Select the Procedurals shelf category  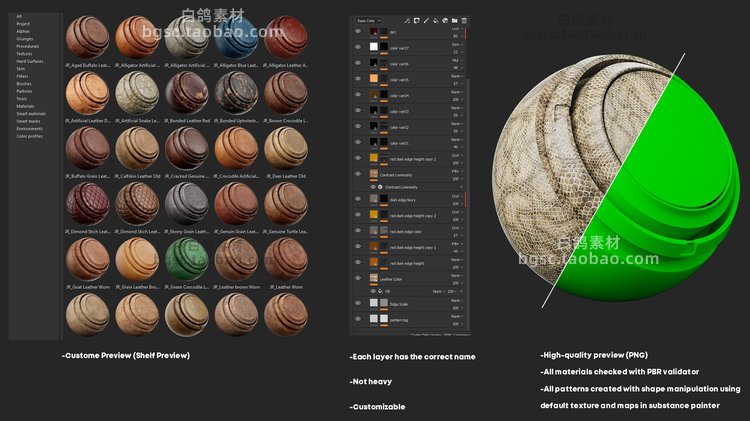[28, 46]
